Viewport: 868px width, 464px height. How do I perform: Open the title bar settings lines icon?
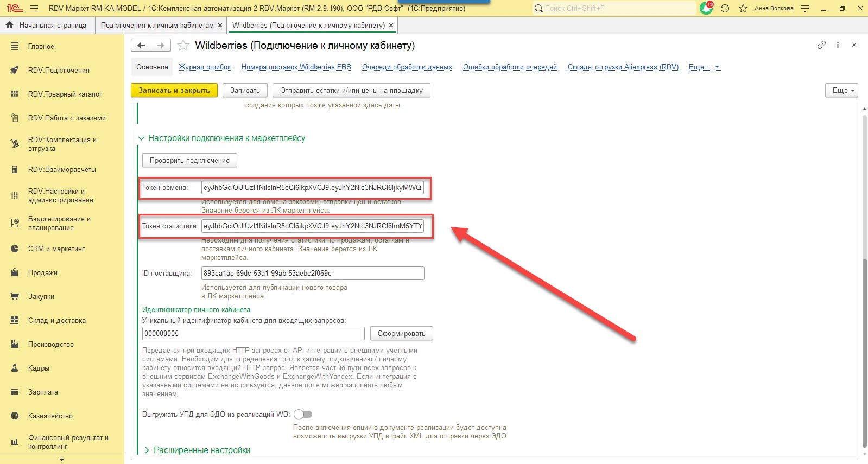tap(805, 8)
